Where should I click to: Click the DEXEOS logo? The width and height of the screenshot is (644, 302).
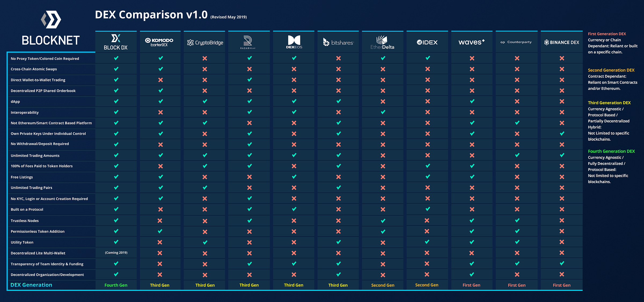click(294, 42)
